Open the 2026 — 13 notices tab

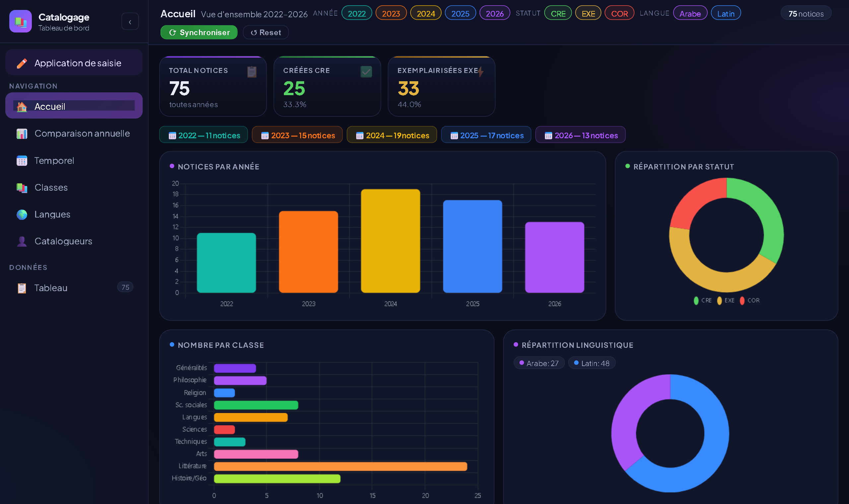580,135
